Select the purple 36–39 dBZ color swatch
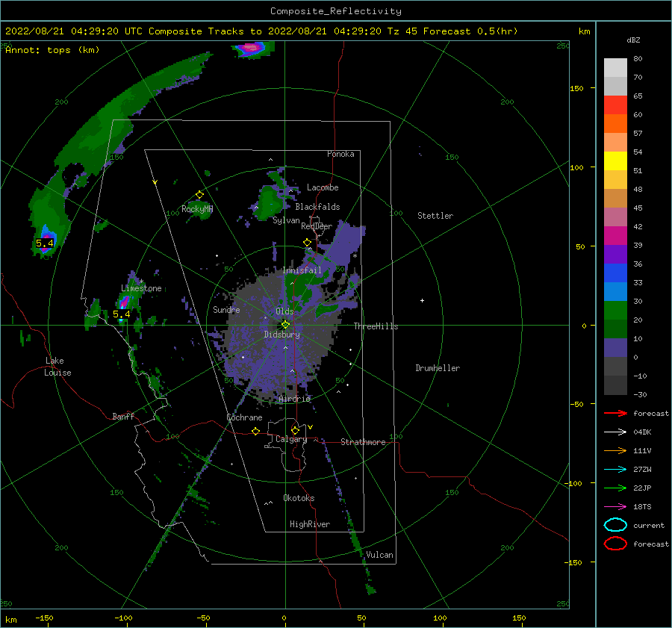672x628 pixels. click(615, 254)
